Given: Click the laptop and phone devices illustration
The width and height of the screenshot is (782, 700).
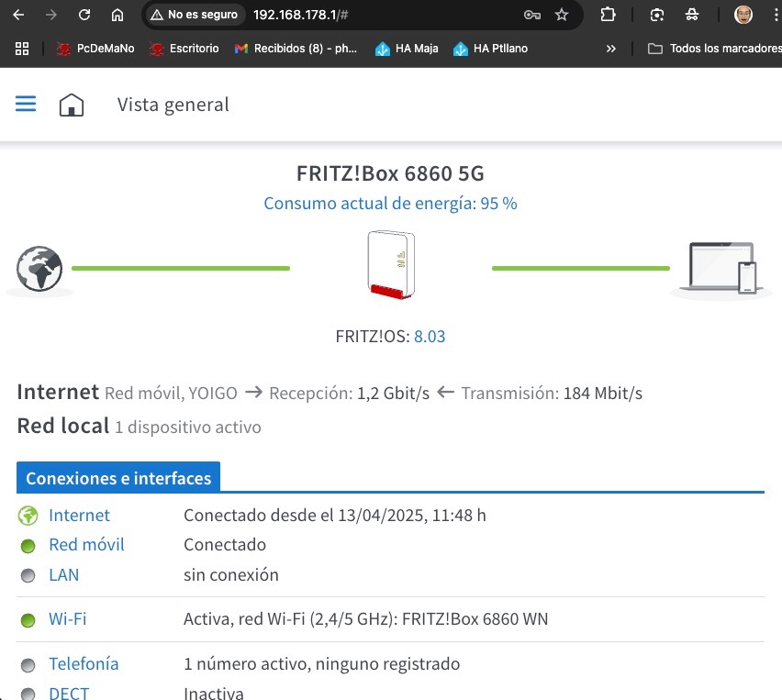Looking at the screenshot, I should tap(722, 268).
